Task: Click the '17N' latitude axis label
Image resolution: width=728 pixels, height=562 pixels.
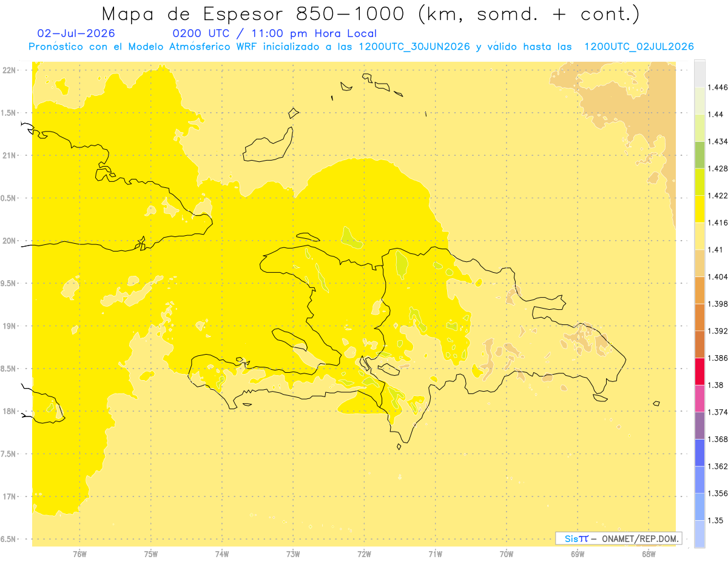Action: click(9, 497)
